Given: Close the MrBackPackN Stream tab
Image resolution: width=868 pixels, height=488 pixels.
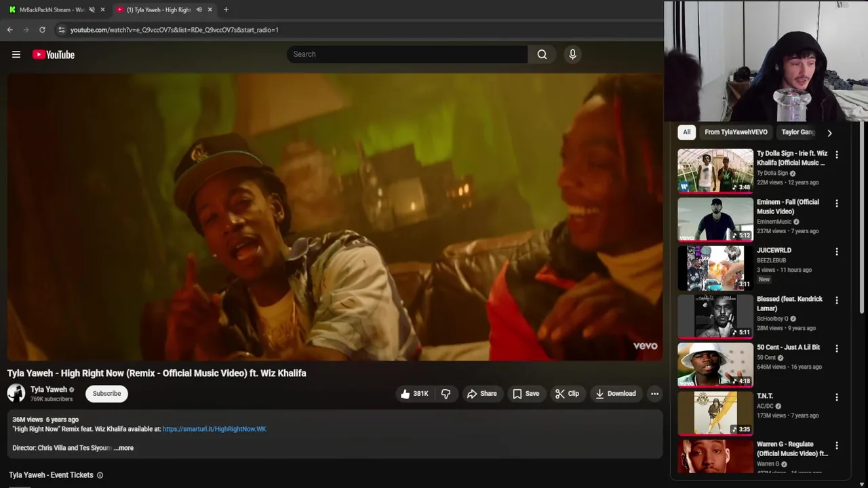Looking at the screenshot, I should [x=102, y=9].
